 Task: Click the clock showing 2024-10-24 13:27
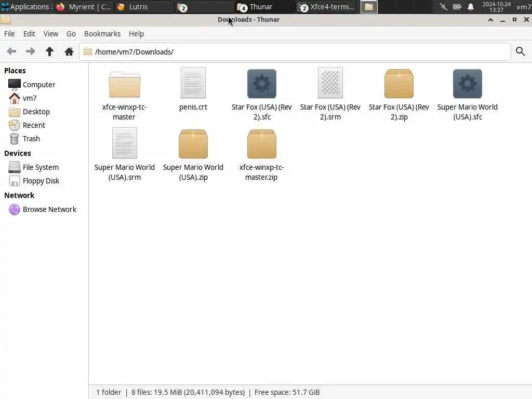pos(496,7)
